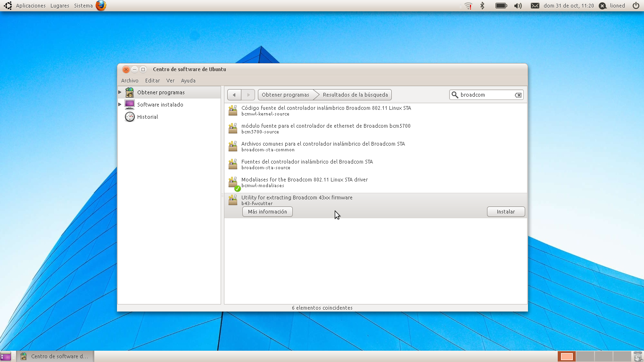
Task: Launch Firefox from the top panel
Action: pos(101,6)
